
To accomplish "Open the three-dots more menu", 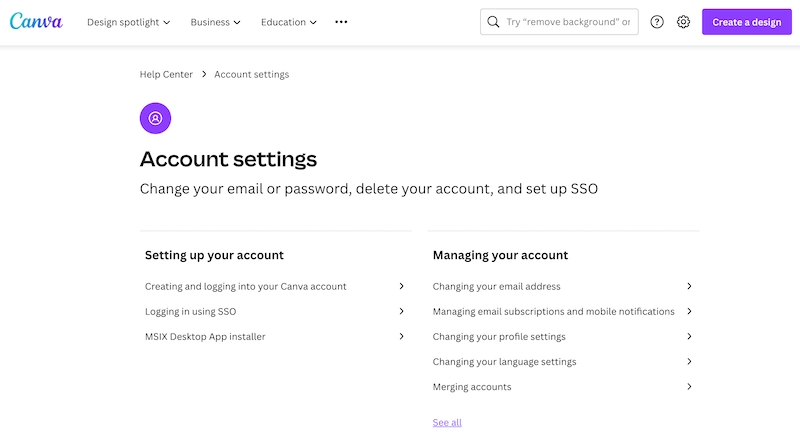I will pyautogui.click(x=341, y=22).
